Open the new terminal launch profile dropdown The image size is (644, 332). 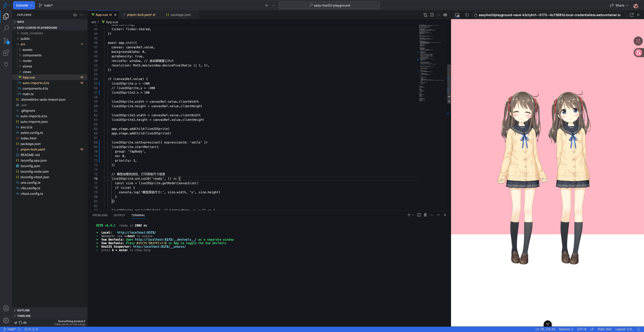[x=413, y=215]
